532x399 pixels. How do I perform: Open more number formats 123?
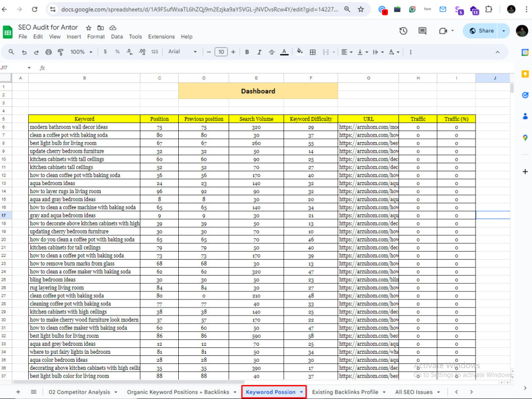coord(155,52)
